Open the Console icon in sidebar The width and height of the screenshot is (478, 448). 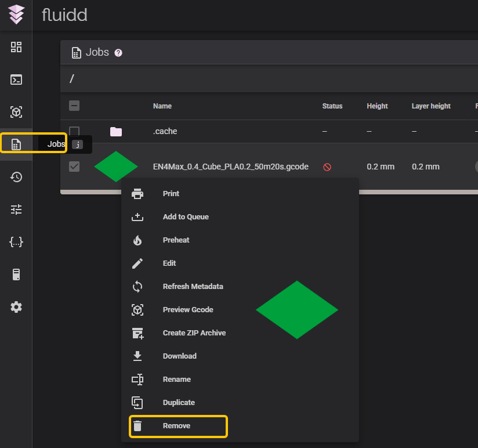16,80
